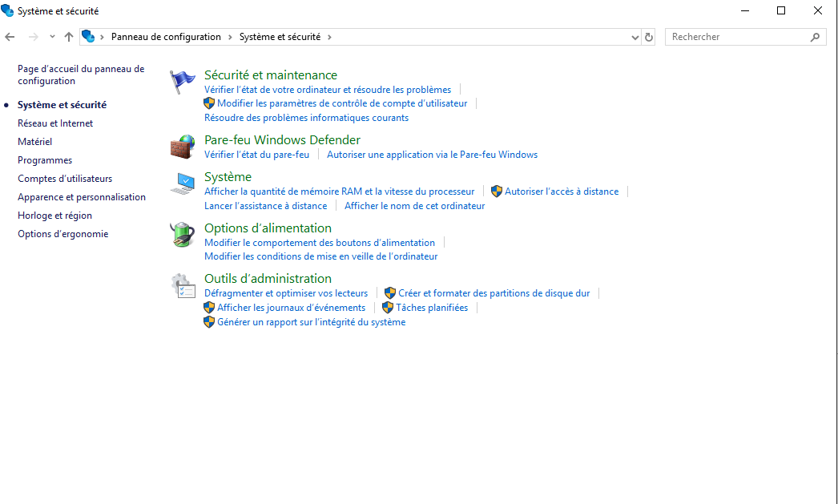
Task: Open the Outils d'administration heading
Action: coord(268,279)
